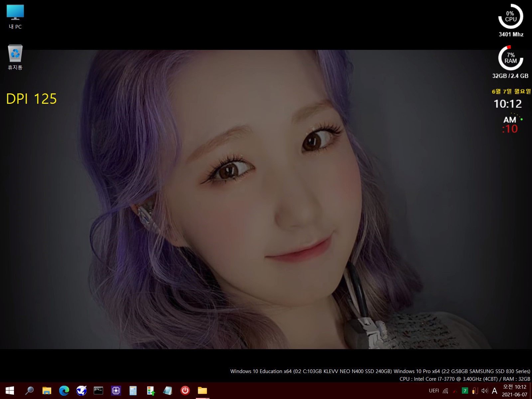The height and width of the screenshot is (399, 532).
Task: Click the Show Desktop strip at taskbar end
Action: point(531,391)
